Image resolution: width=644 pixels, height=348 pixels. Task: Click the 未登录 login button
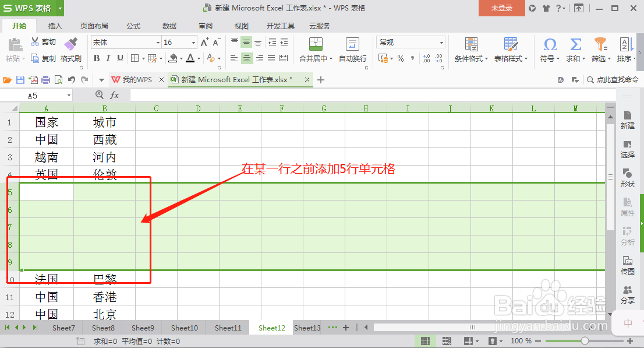click(501, 8)
